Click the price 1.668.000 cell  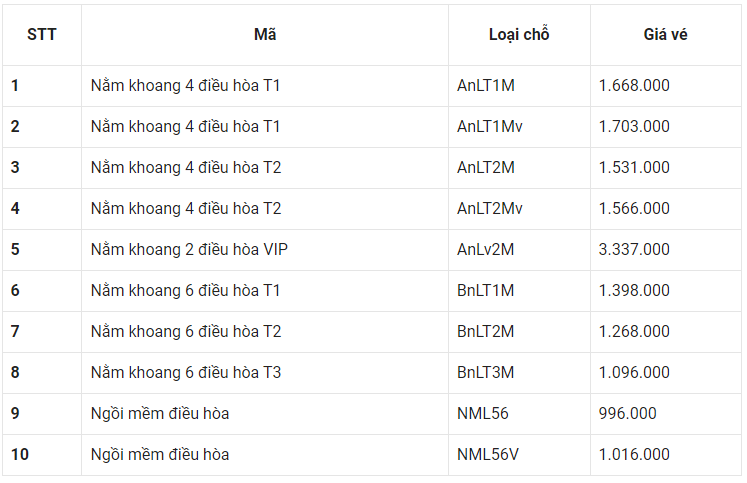point(634,86)
